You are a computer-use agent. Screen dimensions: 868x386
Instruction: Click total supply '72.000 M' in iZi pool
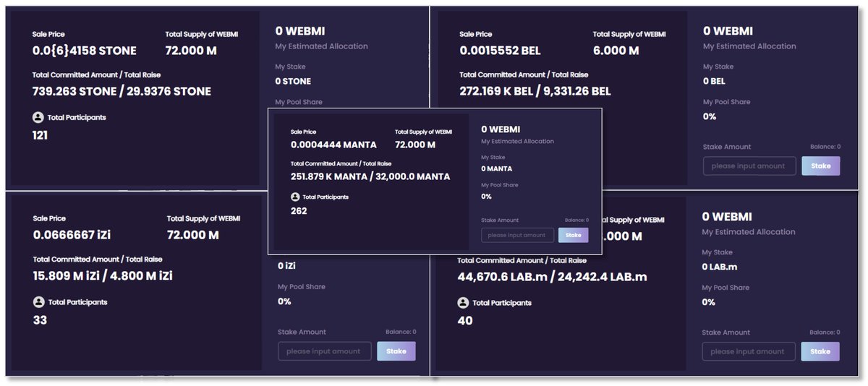point(193,235)
